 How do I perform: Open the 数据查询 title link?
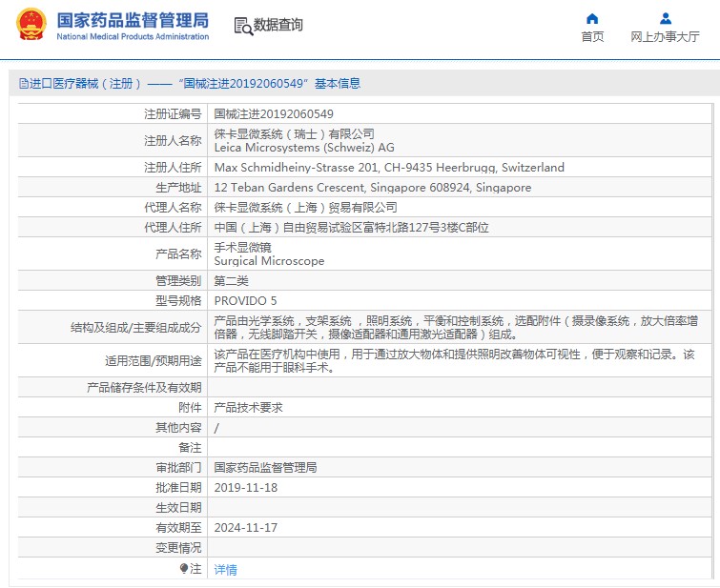click(278, 25)
